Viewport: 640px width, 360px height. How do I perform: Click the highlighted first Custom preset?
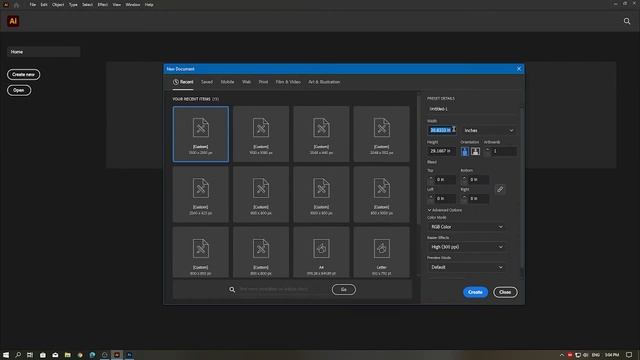click(x=200, y=134)
